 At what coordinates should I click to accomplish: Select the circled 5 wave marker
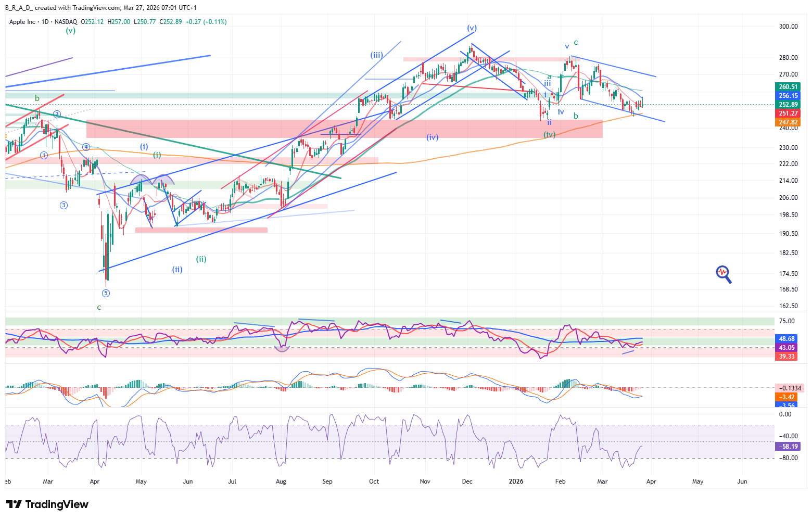click(106, 293)
